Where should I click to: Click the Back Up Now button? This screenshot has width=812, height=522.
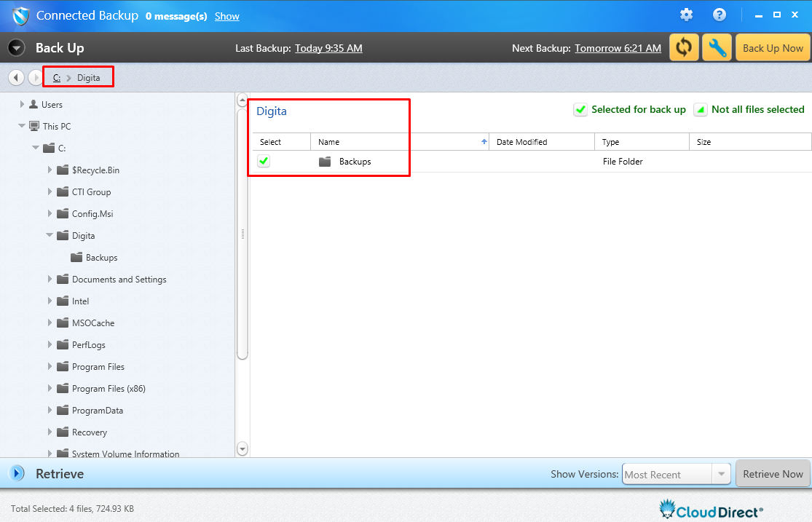point(773,48)
